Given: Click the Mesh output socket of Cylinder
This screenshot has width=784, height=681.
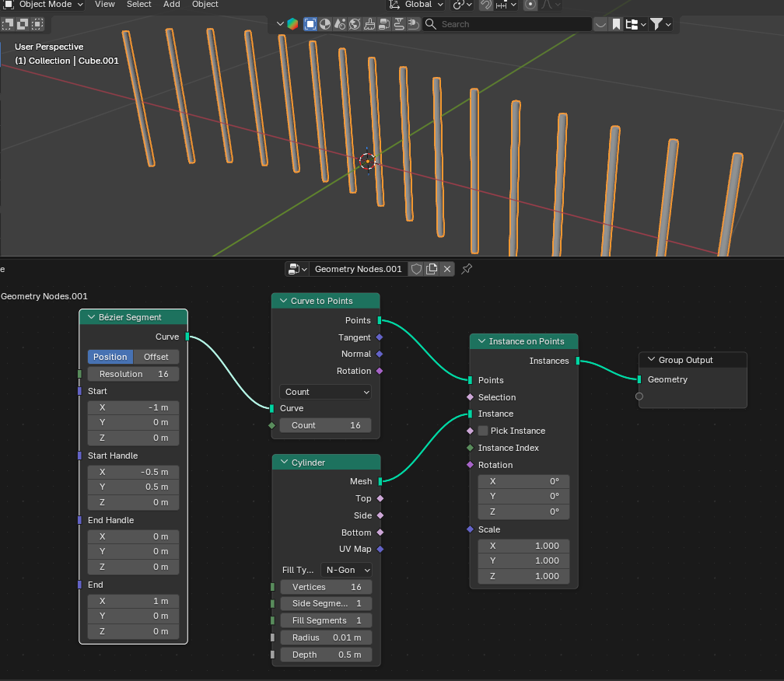Looking at the screenshot, I should tap(380, 481).
